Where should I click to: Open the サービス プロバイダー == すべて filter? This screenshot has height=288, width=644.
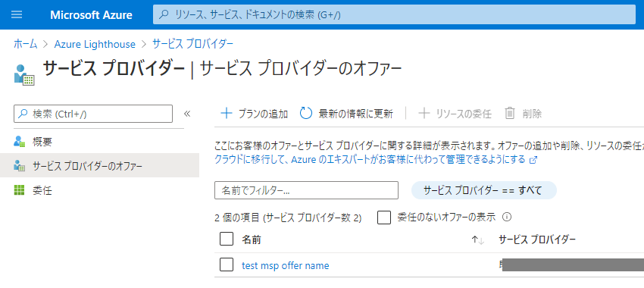(484, 190)
